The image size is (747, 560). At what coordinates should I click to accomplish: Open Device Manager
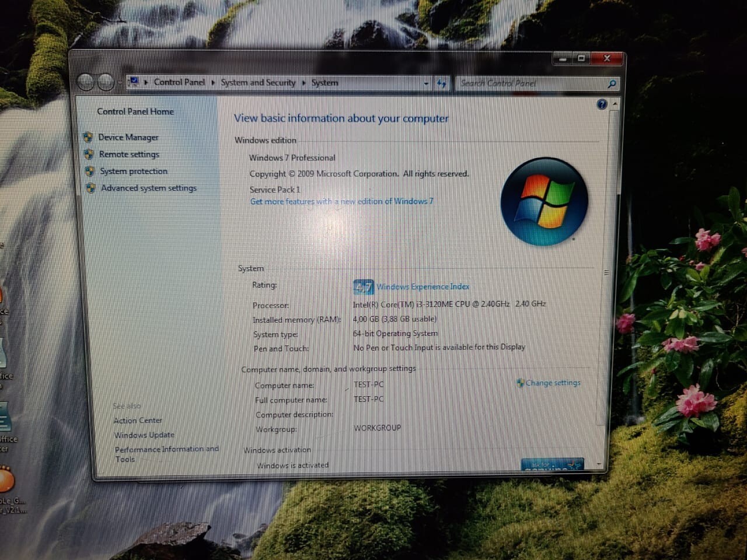coord(128,137)
